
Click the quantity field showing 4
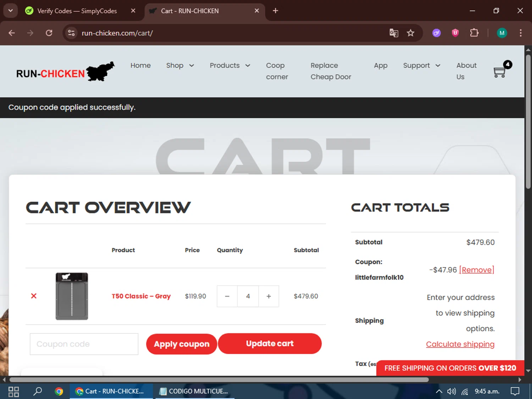coord(248,296)
